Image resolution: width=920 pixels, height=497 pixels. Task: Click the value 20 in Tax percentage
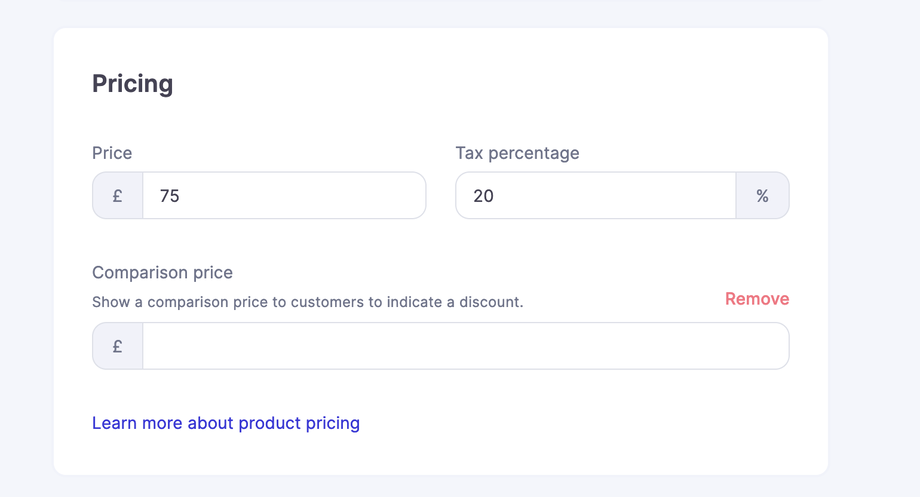point(483,196)
